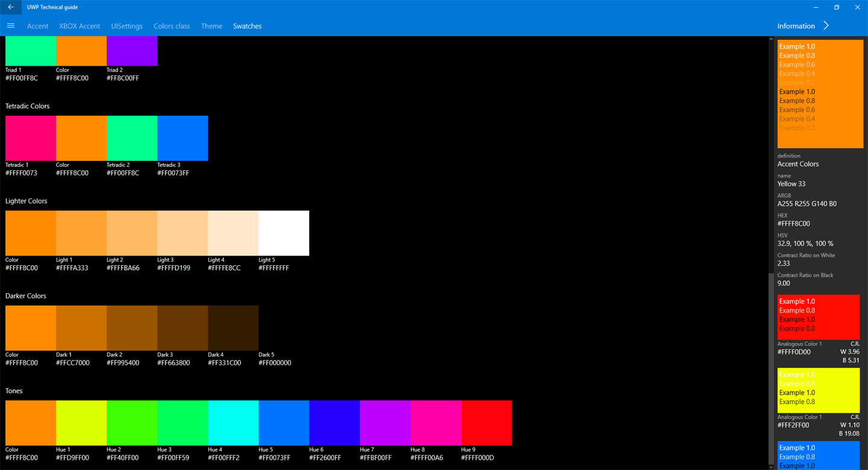868x470 pixels.
Task: Click the main content vertical scrollbar
Action: (771, 253)
